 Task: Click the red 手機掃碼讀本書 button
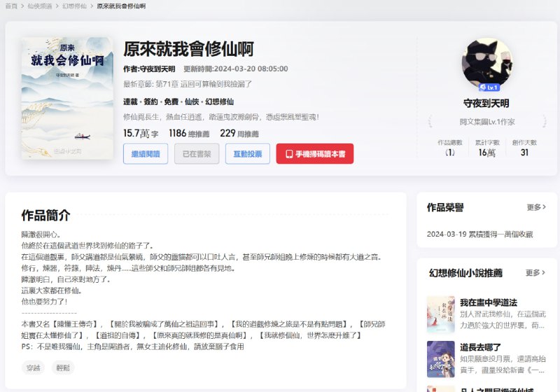click(x=314, y=154)
